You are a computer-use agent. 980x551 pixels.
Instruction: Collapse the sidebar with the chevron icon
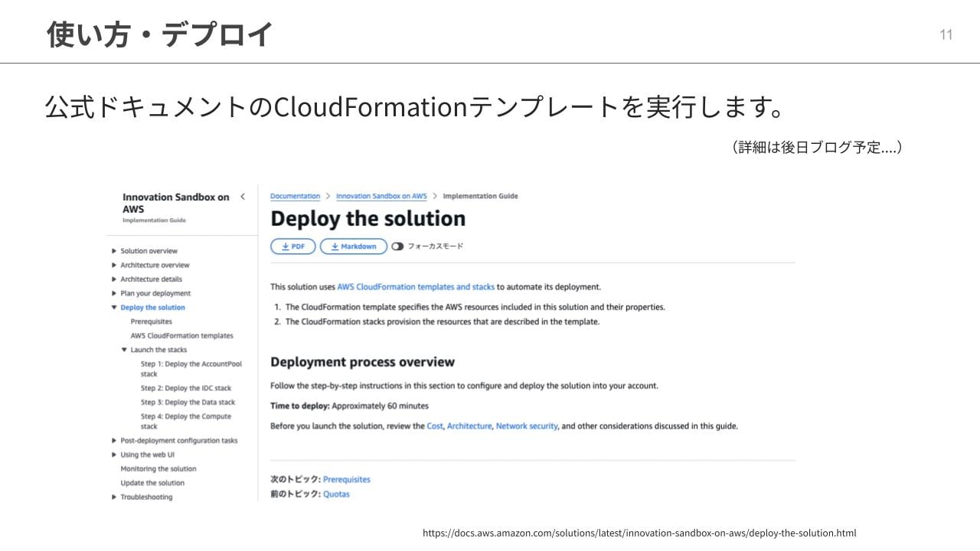(243, 197)
